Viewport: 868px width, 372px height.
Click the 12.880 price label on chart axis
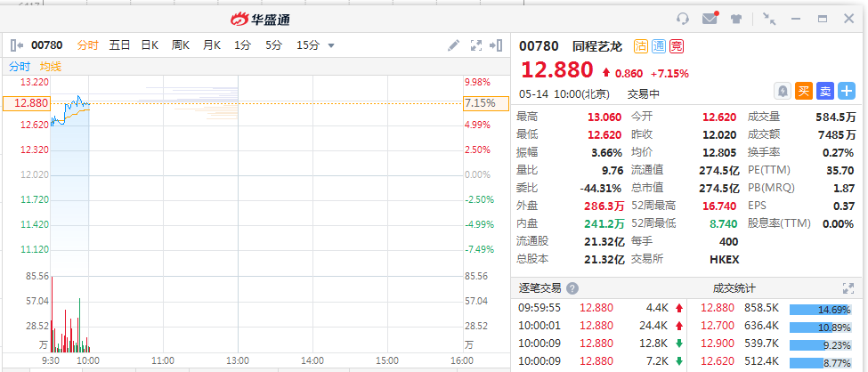point(27,103)
